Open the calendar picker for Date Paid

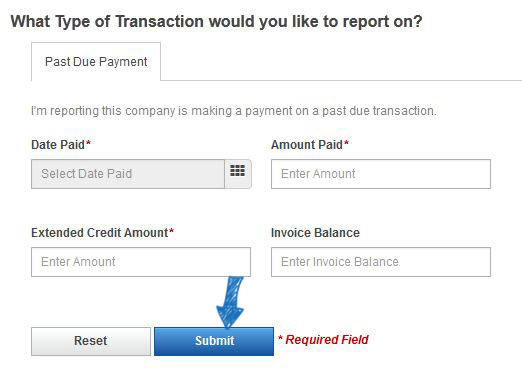pos(238,174)
